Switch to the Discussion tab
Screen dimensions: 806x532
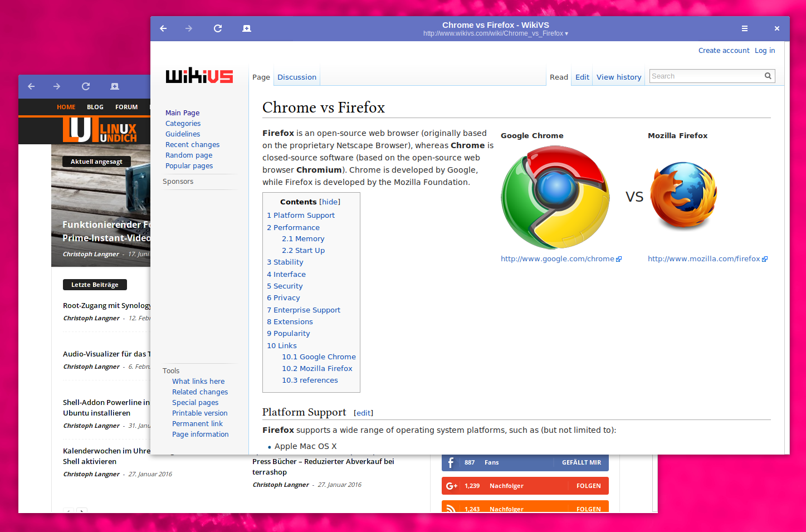click(296, 77)
